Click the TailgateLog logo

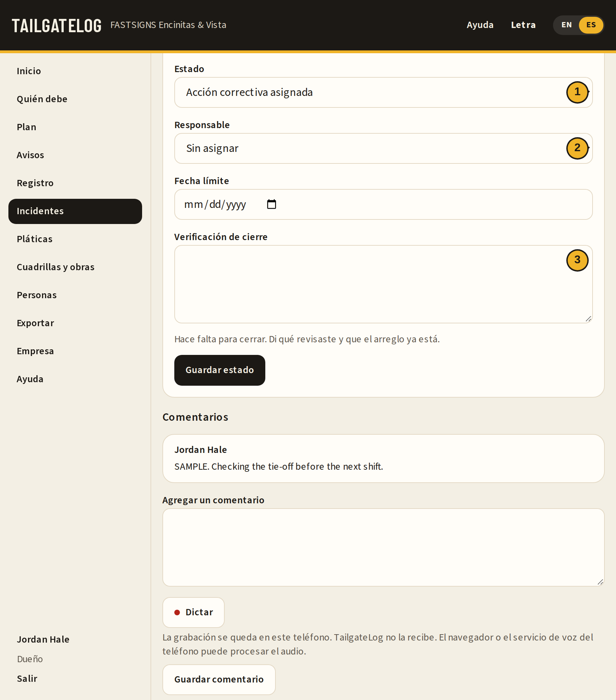[x=57, y=26]
